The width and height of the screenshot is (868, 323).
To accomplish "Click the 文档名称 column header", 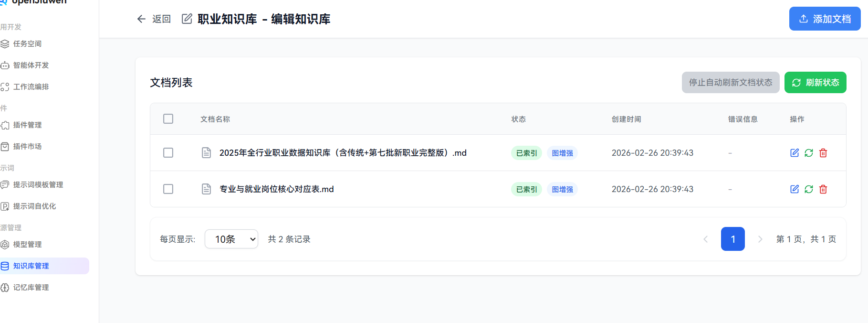I will pos(215,119).
